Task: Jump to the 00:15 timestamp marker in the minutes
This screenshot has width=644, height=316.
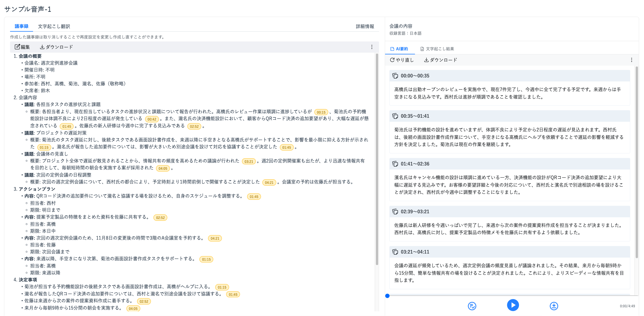Action: coord(321,112)
